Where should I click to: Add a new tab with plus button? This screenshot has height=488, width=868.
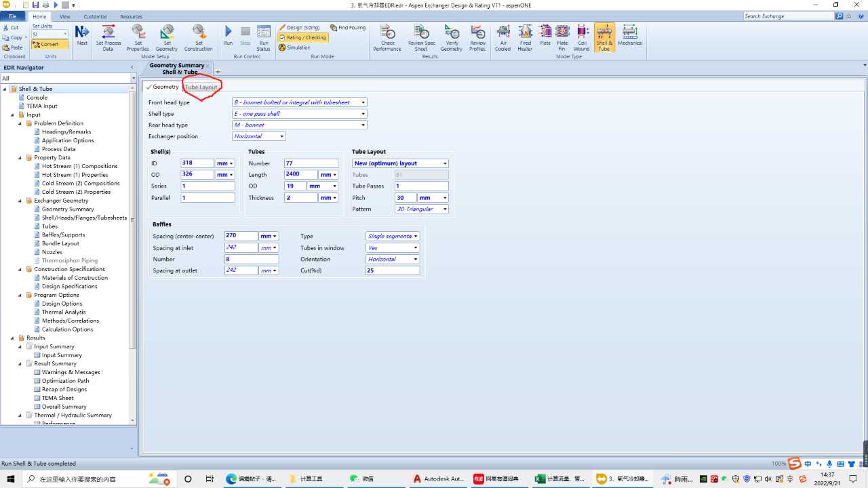click(218, 72)
